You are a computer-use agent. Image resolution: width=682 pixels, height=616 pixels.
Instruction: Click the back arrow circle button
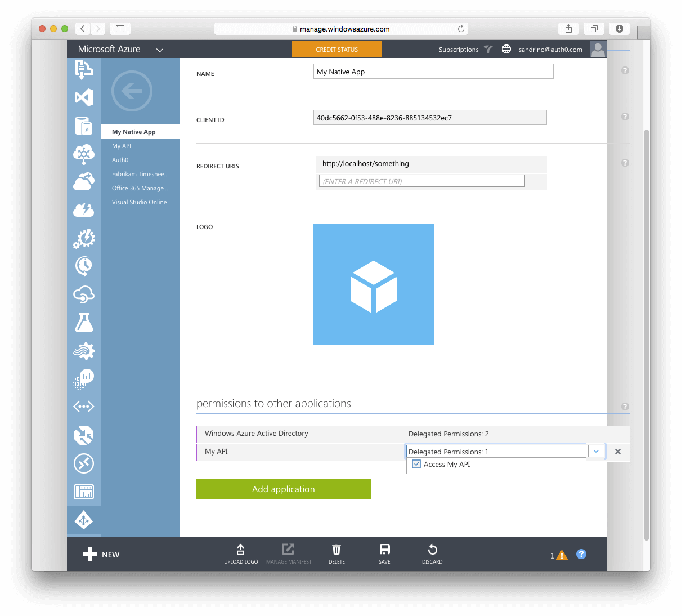tap(132, 91)
